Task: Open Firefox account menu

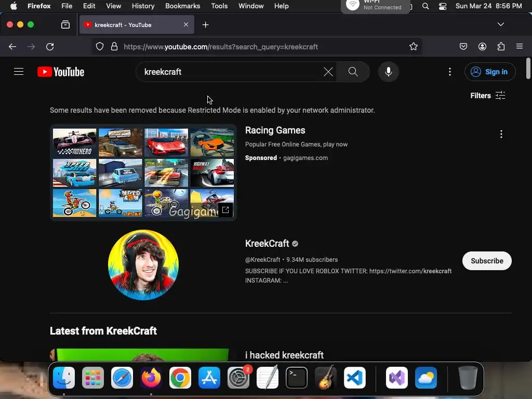Action: (482, 46)
